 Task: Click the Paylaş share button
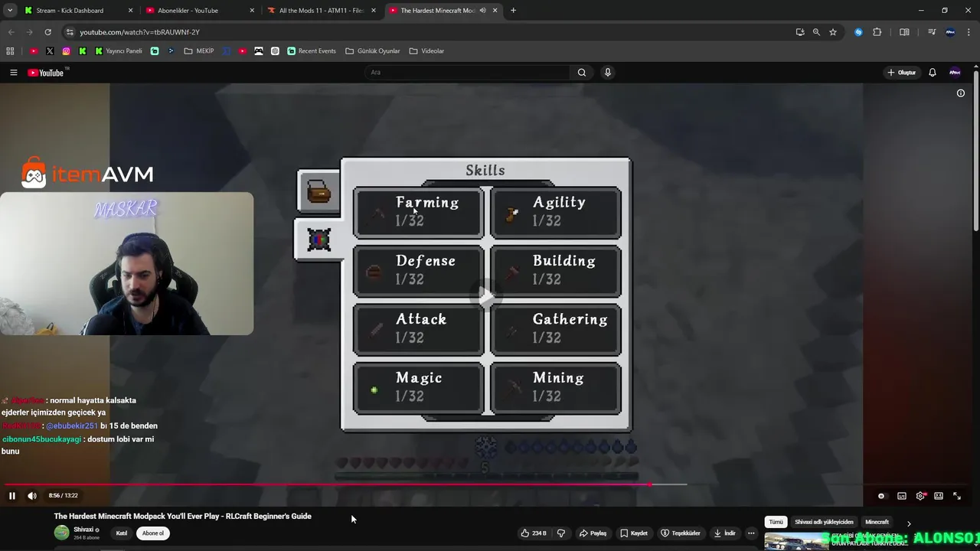[x=593, y=533]
